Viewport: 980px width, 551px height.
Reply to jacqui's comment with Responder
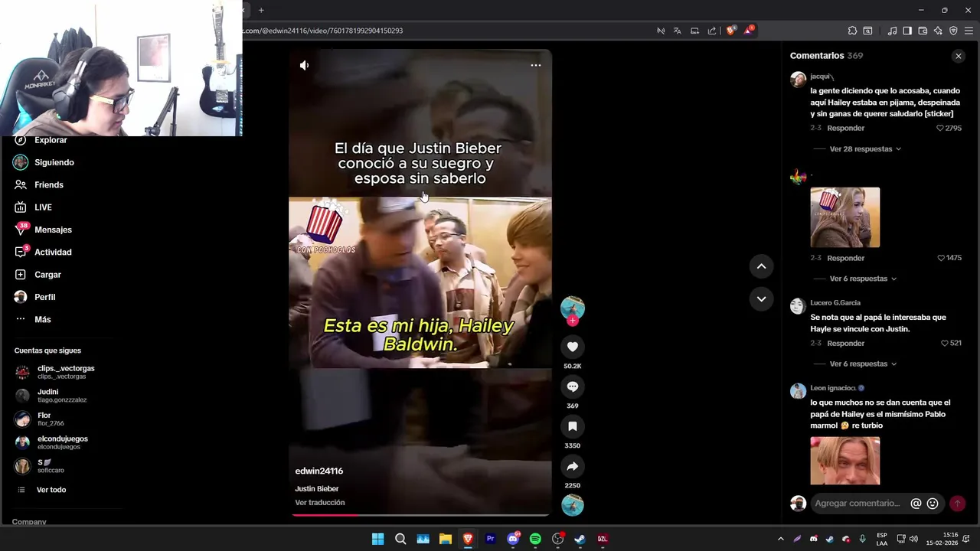coord(845,128)
